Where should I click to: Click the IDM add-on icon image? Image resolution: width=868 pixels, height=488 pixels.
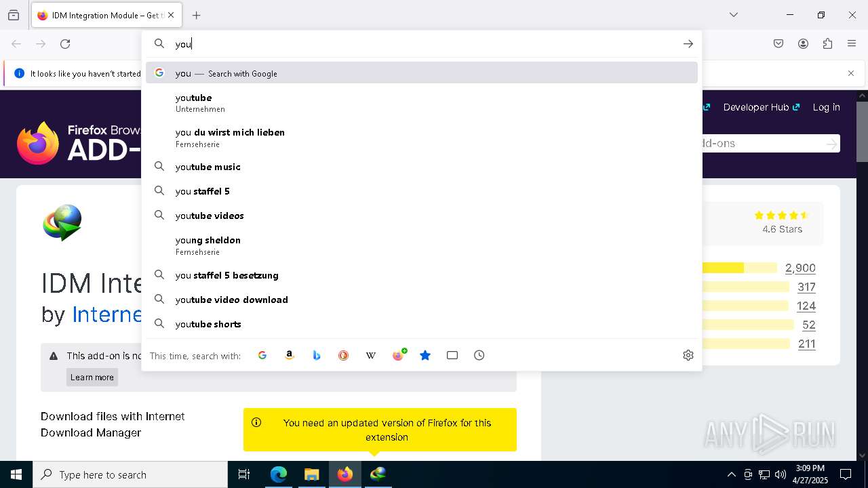click(x=62, y=222)
